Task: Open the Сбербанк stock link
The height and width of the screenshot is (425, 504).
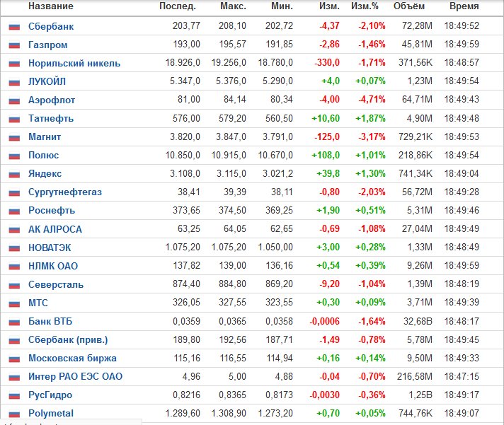Action: (x=51, y=26)
